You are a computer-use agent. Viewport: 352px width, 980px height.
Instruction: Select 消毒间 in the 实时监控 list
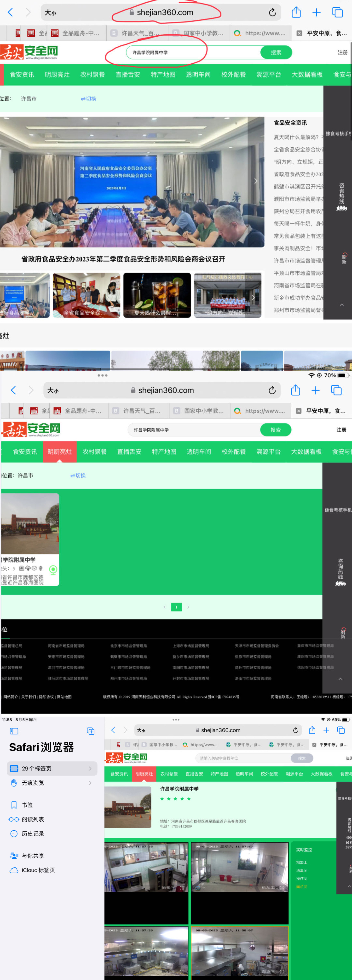pyautogui.click(x=302, y=870)
